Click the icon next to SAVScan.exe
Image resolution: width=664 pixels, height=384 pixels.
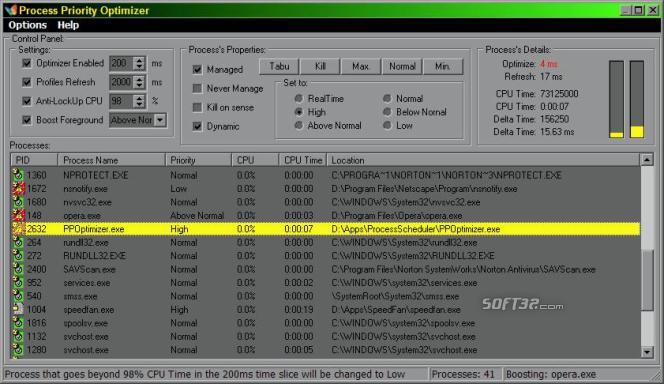tap(18, 269)
